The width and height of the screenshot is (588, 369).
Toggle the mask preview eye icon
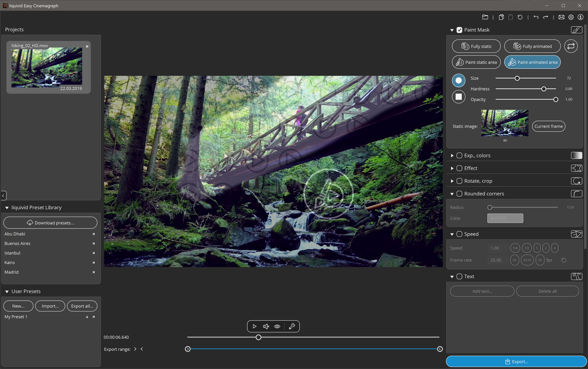click(x=277, y=326)
